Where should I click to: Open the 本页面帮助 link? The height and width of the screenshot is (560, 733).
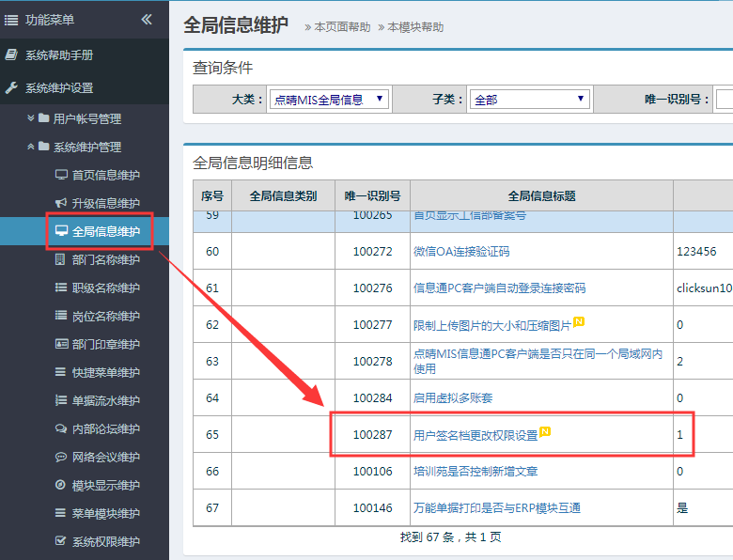tap(341, 27)
